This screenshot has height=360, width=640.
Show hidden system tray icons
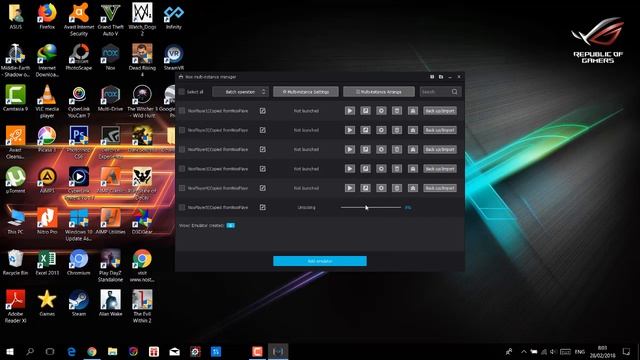click(x=524, y=351)
